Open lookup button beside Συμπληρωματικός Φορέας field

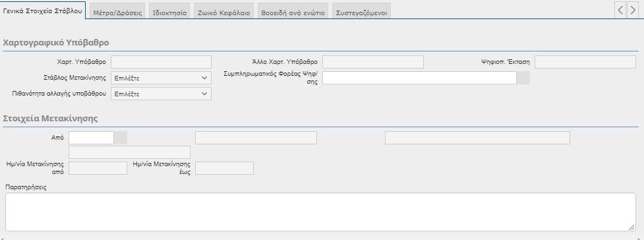(523, 78)
